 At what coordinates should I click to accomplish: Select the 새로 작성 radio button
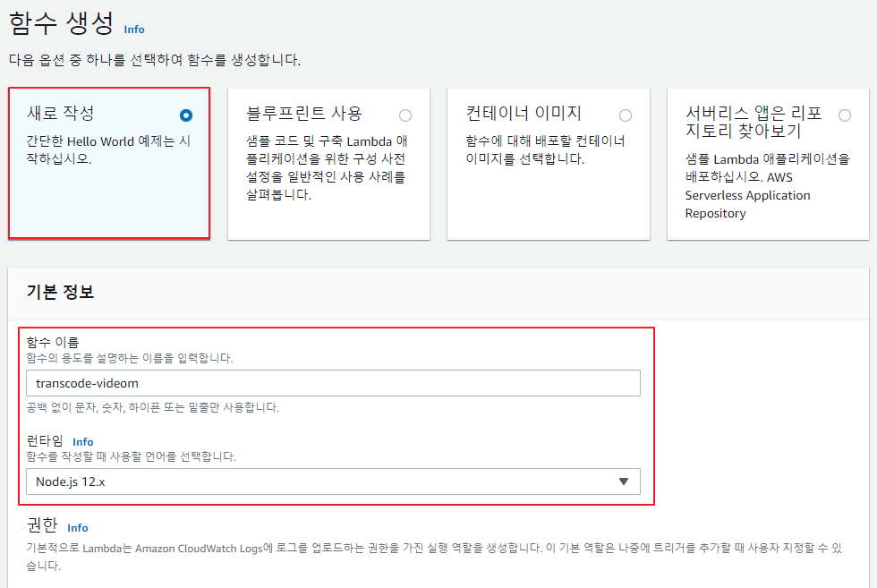(186, 115)
